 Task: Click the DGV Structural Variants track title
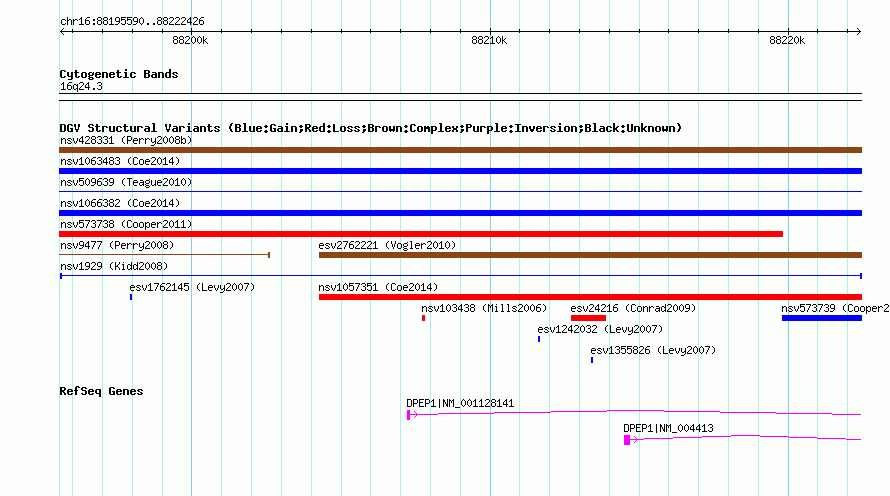coord(371,128)
